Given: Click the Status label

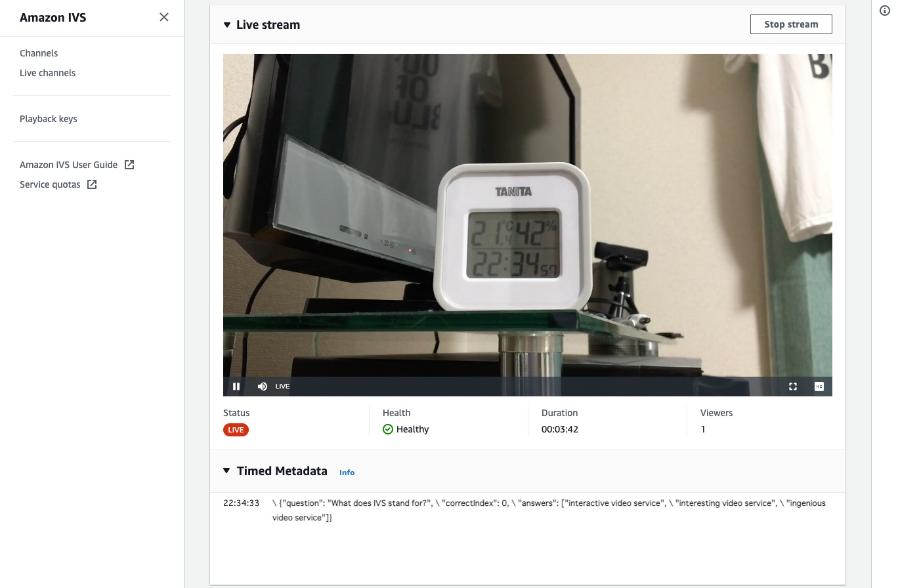Looking at the screenshot, I should [x=236, y=413].
